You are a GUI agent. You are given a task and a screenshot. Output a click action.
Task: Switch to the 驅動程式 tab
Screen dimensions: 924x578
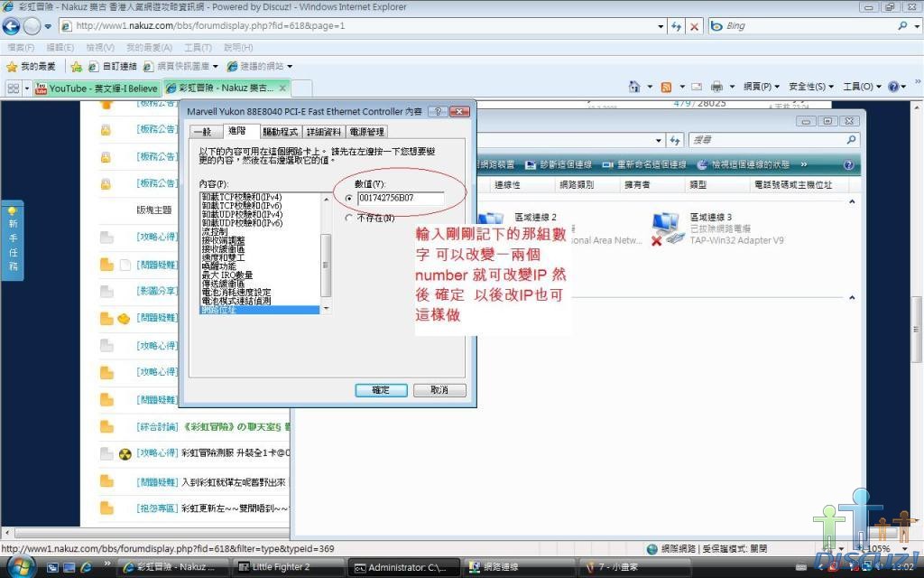click(281, 132)
